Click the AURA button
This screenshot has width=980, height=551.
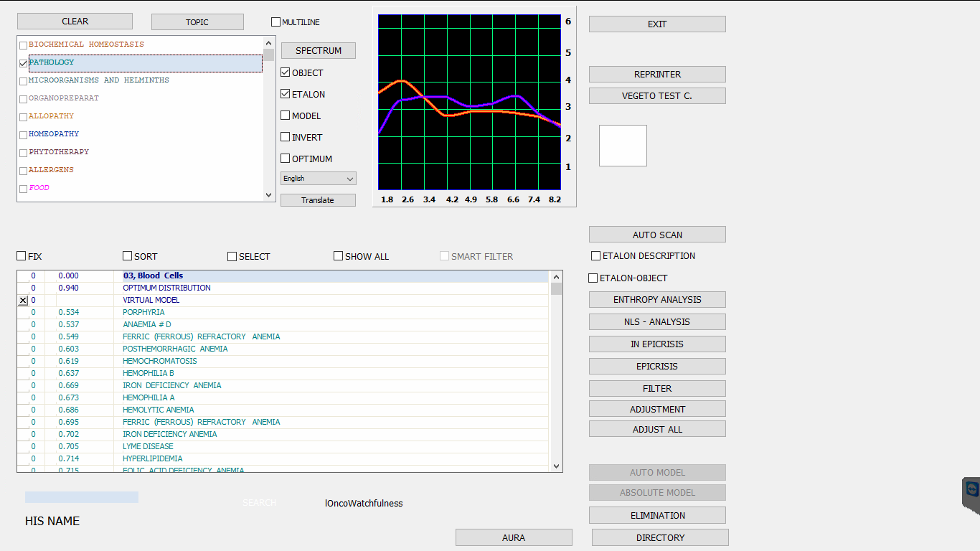[x=514, y=537]
